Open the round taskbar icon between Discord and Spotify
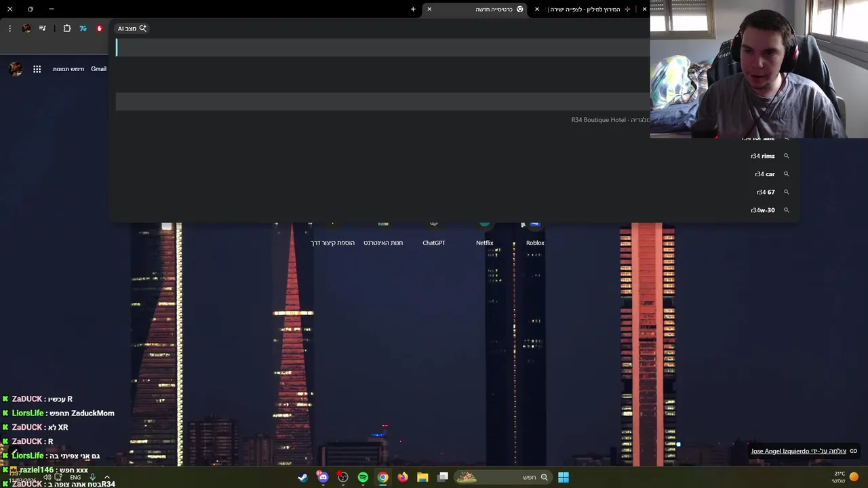Screen dimensions: 868x488 pyautogui.click(x=343, y=477)
